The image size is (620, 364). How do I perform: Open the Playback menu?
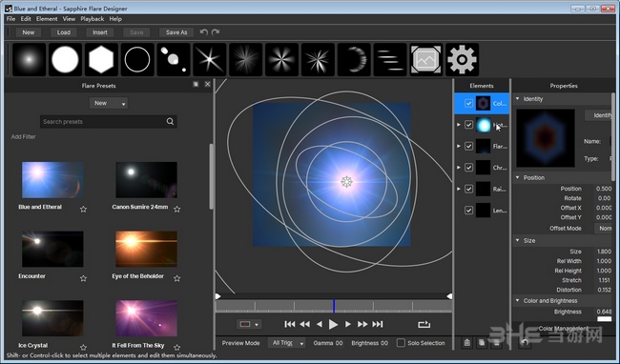click(93, 18)
